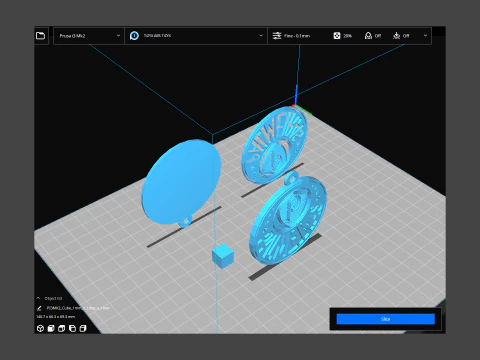Image resolution: width=480 pixels, height=360 pixels.
Task: Click the support Off icon
Action: click(368, 36)
